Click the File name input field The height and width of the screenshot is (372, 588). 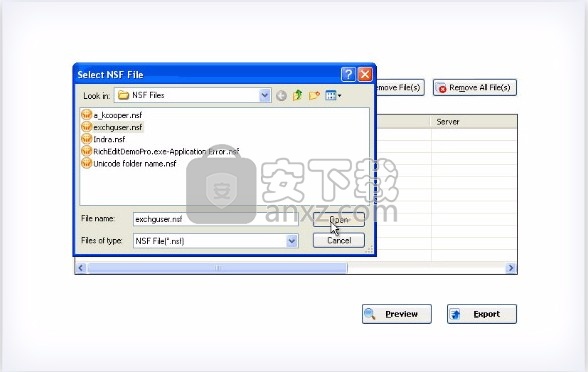pos(216,219)
